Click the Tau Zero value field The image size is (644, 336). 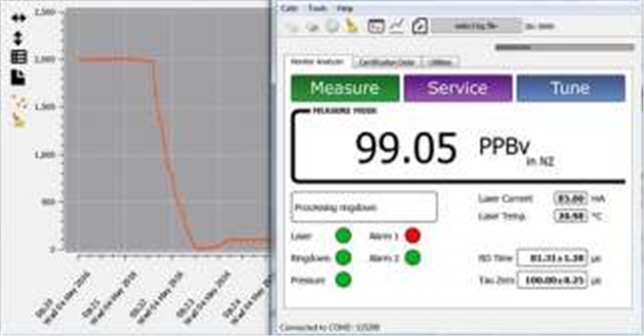click(x=552, y=281)
